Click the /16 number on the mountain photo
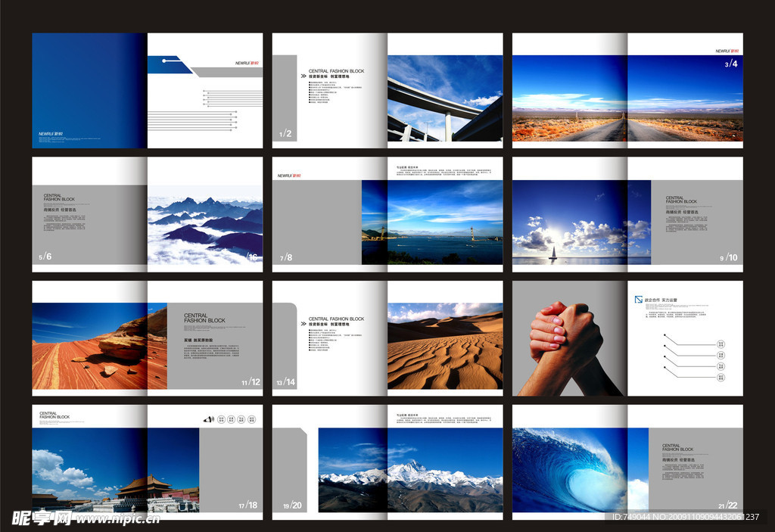This screenshot has height=532, width=775. pos(252,257)
